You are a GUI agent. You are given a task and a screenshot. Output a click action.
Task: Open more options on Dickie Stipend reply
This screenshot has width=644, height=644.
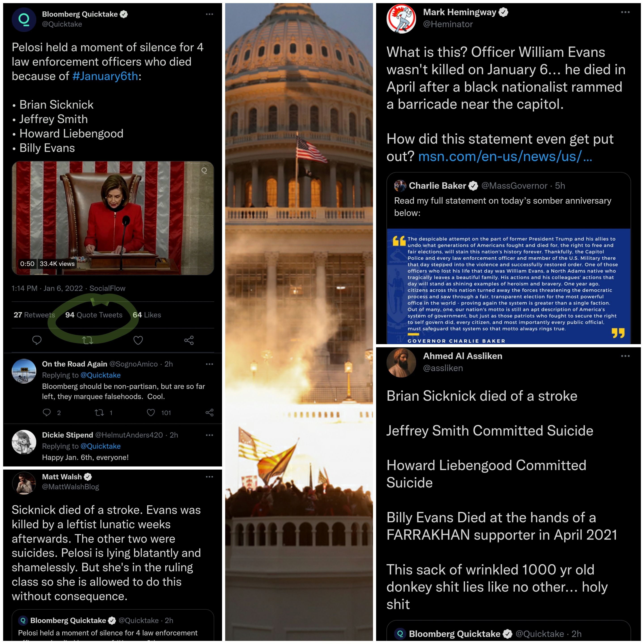coord(209,435)
